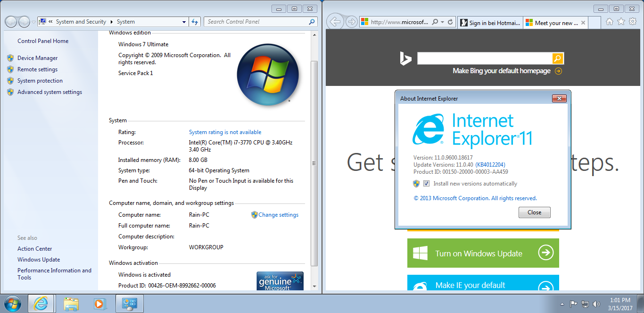Open Internet Explorer from the taskbar
644x313 pixels.
[41, 304]
